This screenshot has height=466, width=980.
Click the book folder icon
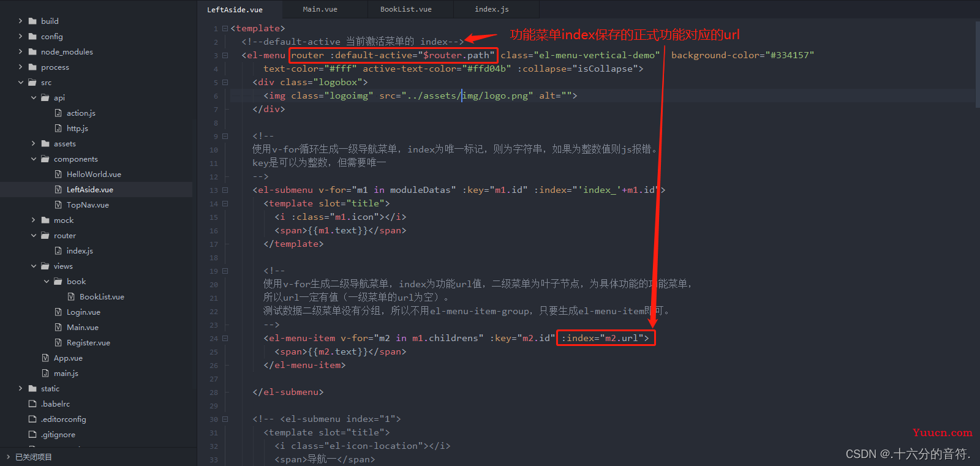coord(58,281)
